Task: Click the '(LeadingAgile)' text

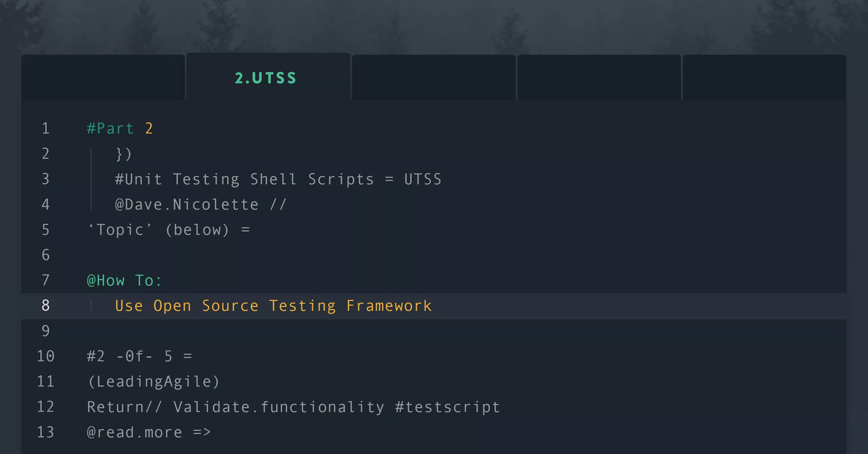Action: (154, 382)
